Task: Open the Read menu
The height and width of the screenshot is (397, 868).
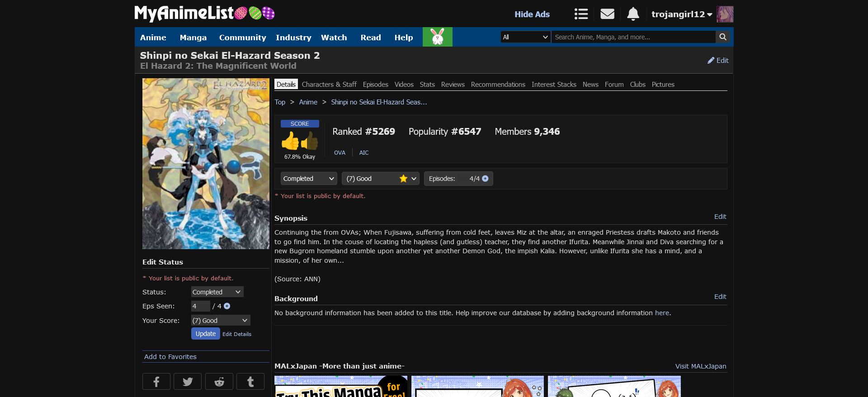Action: click(371, 38)
